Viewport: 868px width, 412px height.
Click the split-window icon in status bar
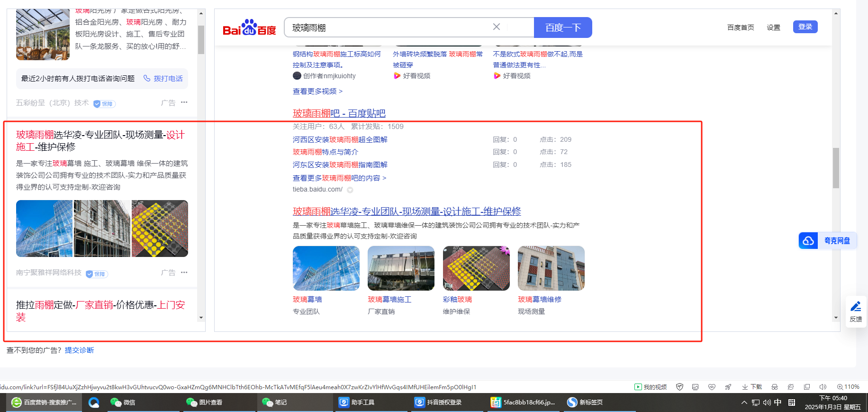pos(807,387)
